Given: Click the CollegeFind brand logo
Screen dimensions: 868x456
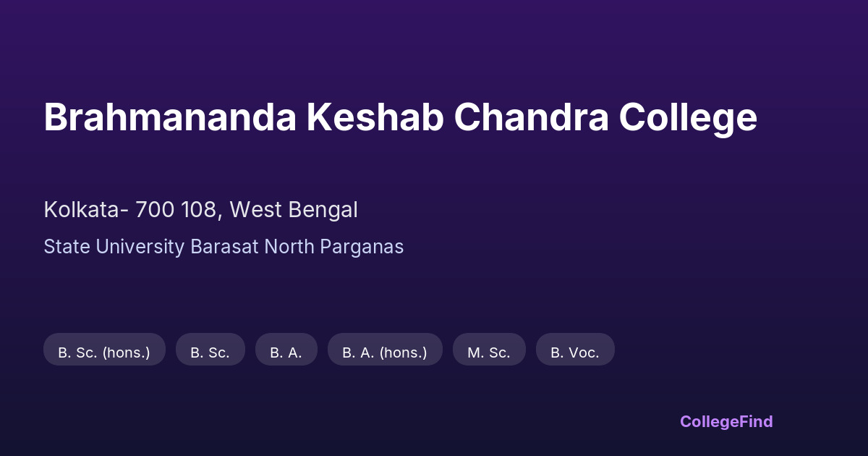Looking at the screenshot, I should coord(726,421).
